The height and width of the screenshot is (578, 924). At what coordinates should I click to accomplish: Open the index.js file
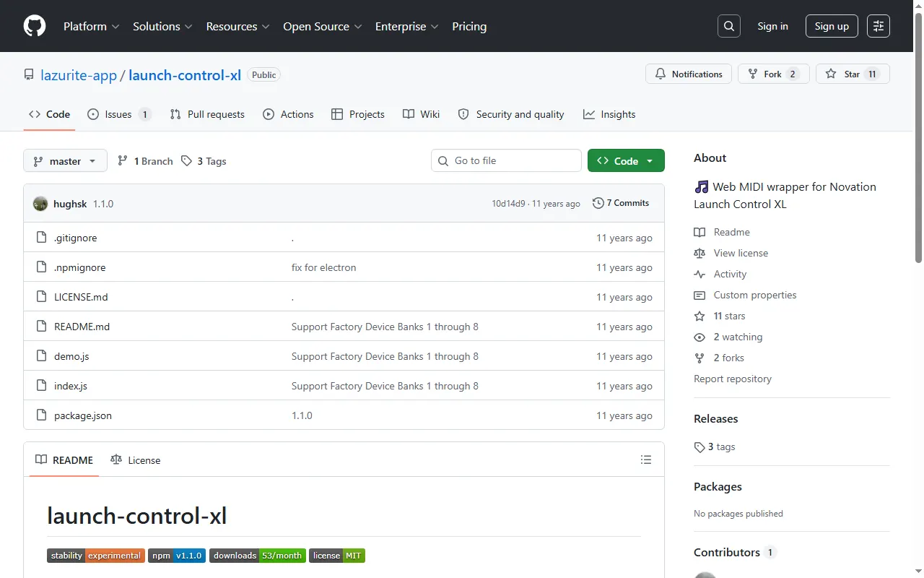71,386
